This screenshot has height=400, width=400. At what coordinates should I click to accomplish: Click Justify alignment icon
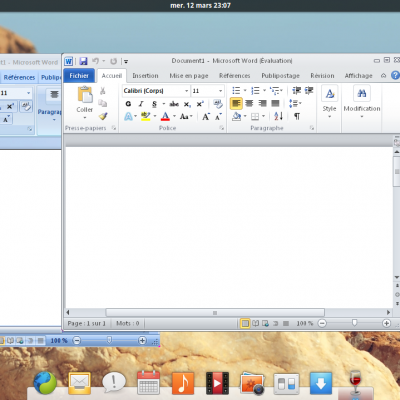point(275,103)
